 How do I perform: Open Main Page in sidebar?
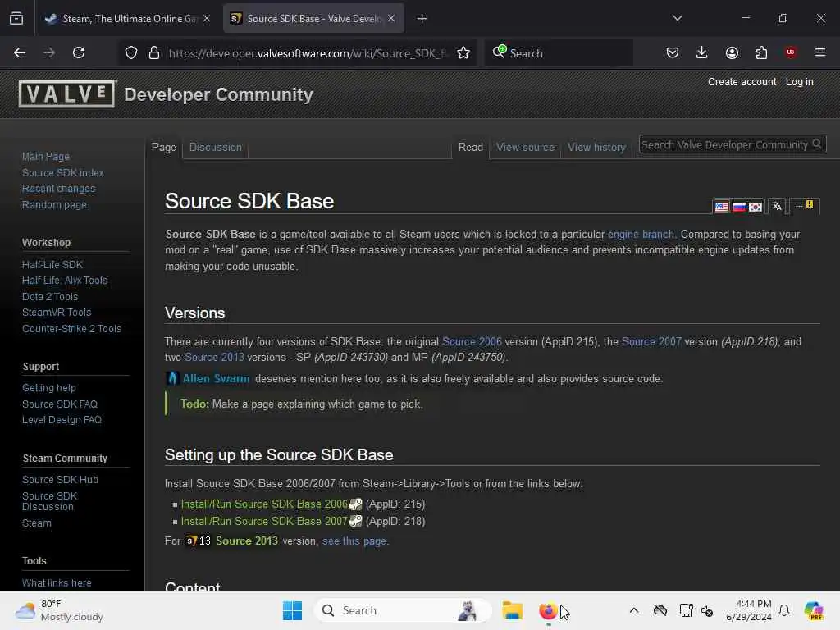coord(46,157)
